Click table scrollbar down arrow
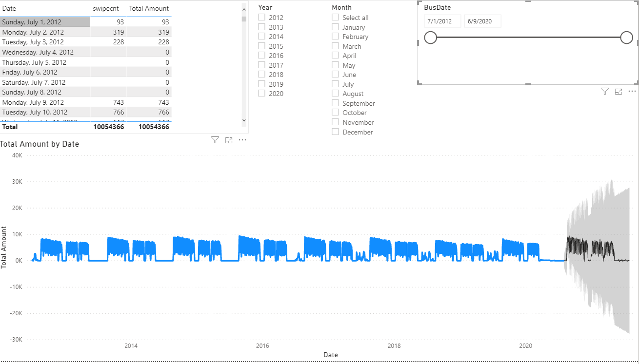This screenshot has width=639, height=364. [x=244, y=119]
